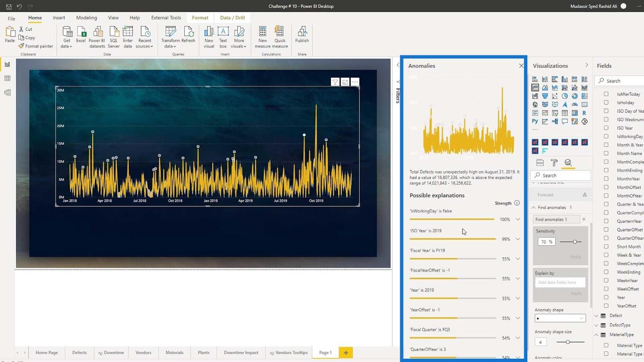
Task: Tick the WeekEnding field checkbox
Action: tap(606, 272)
